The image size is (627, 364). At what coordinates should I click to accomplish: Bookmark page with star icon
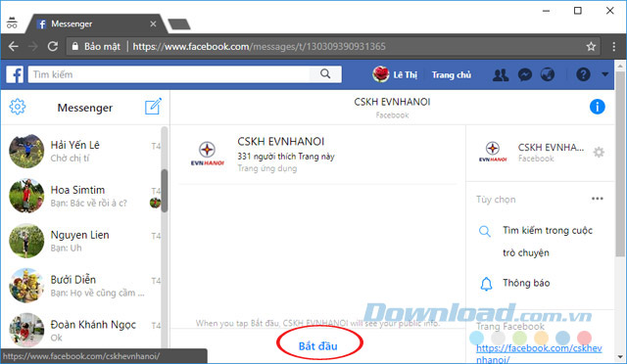point(591,47)
